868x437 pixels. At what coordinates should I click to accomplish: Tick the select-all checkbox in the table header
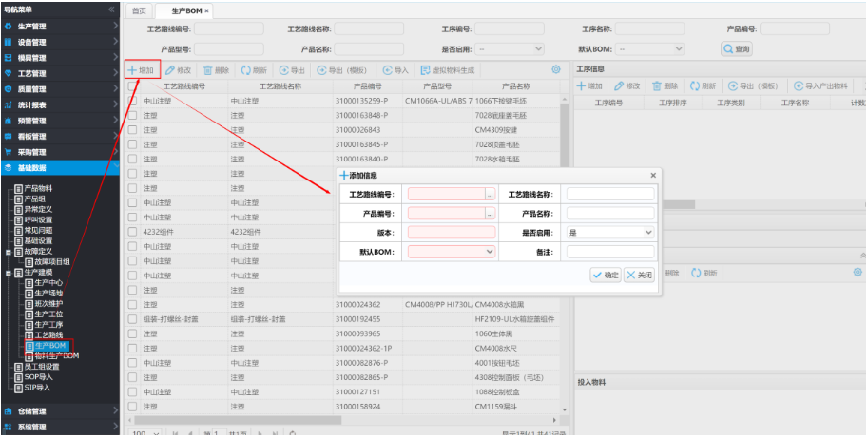click(132, 85)
